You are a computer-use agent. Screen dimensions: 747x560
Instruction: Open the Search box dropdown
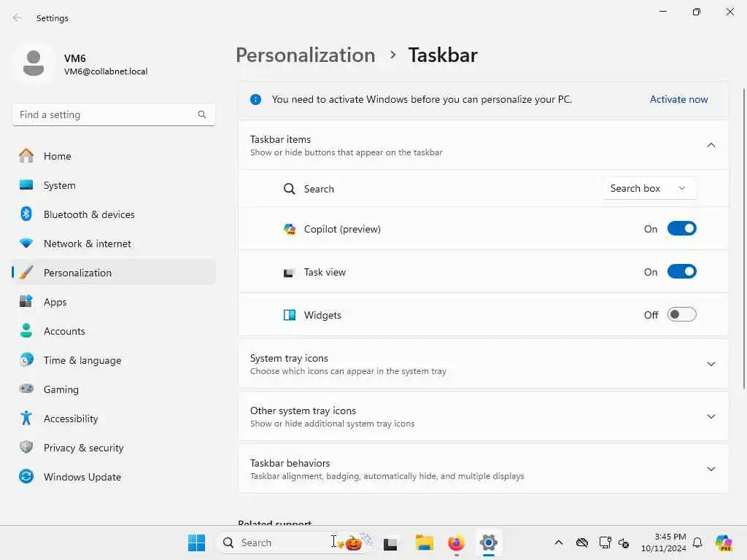click(x=649, y=189)
